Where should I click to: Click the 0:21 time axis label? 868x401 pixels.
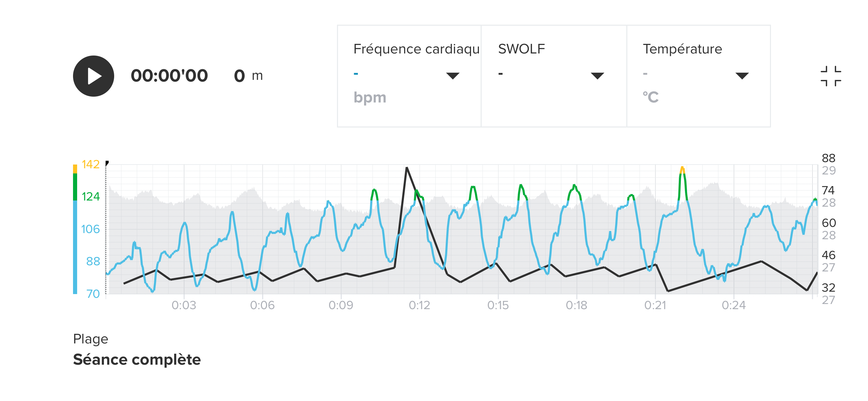pos(655,305)
